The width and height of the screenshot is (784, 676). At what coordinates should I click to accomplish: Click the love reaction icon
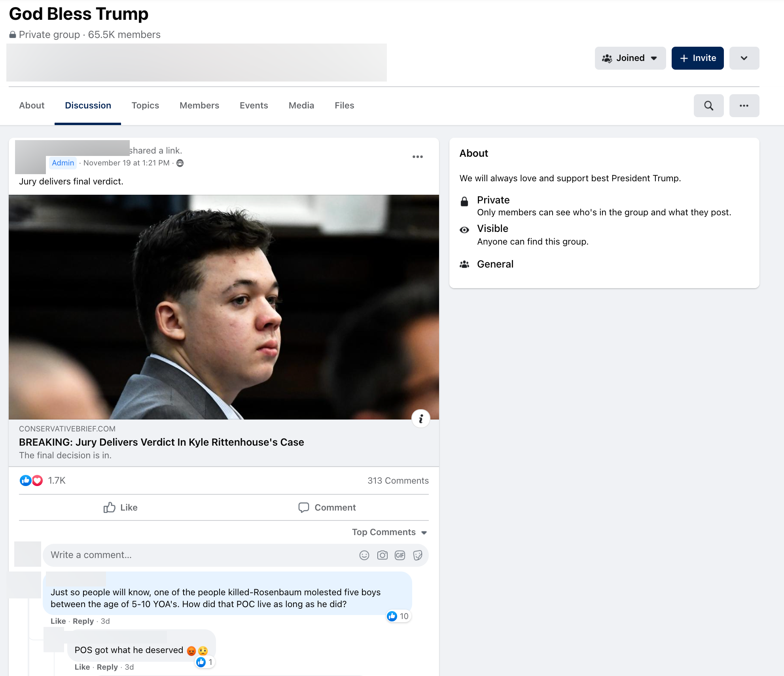coord(37,480)
